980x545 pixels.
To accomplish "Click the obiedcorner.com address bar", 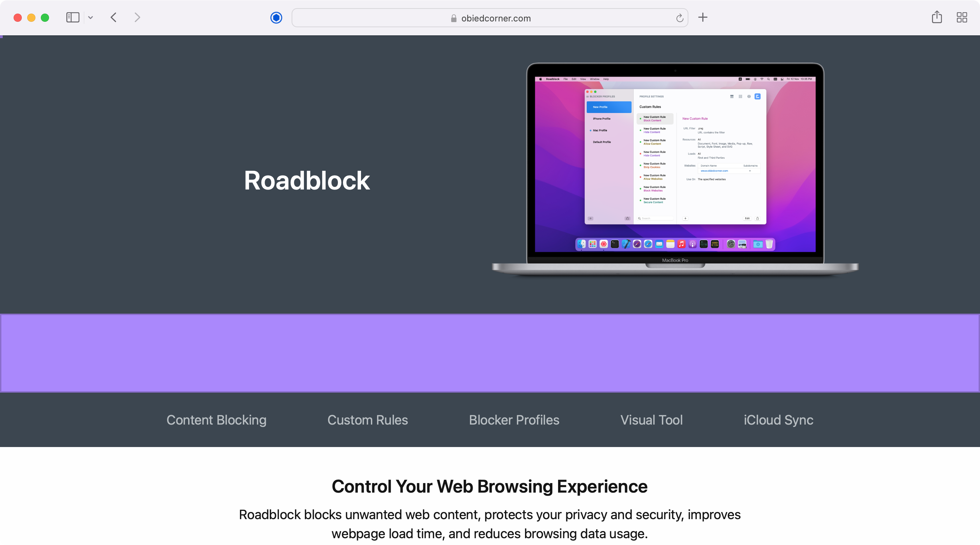I will tap(490, 18).
